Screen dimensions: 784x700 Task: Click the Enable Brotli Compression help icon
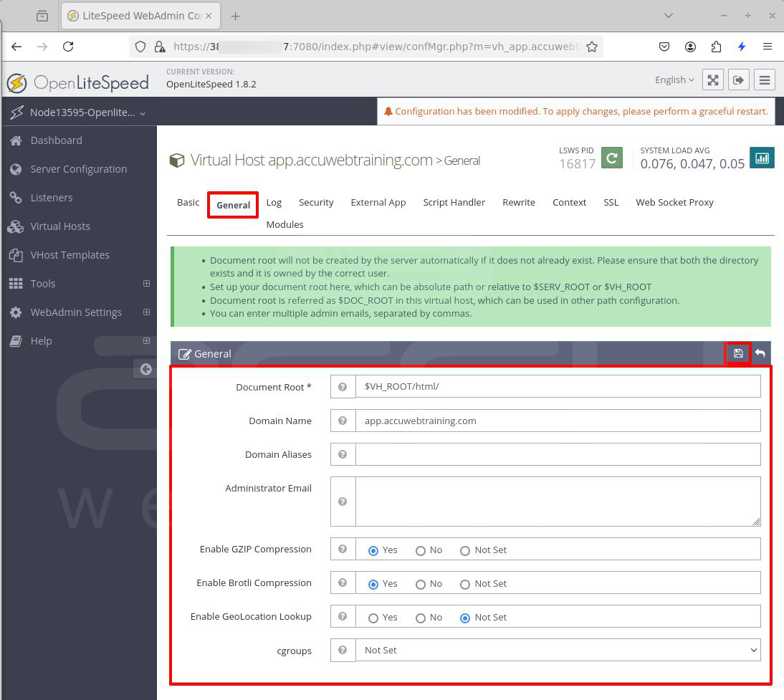click(x=343, y=582)
